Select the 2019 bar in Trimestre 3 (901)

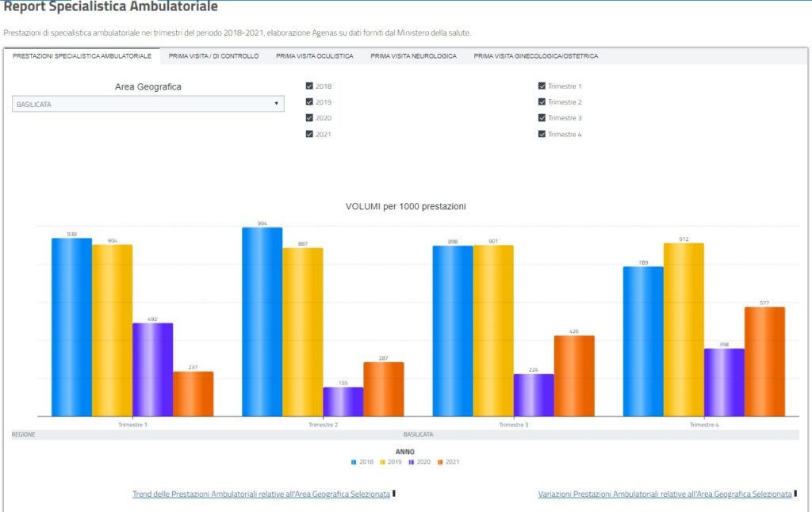(x=493, y=331)
